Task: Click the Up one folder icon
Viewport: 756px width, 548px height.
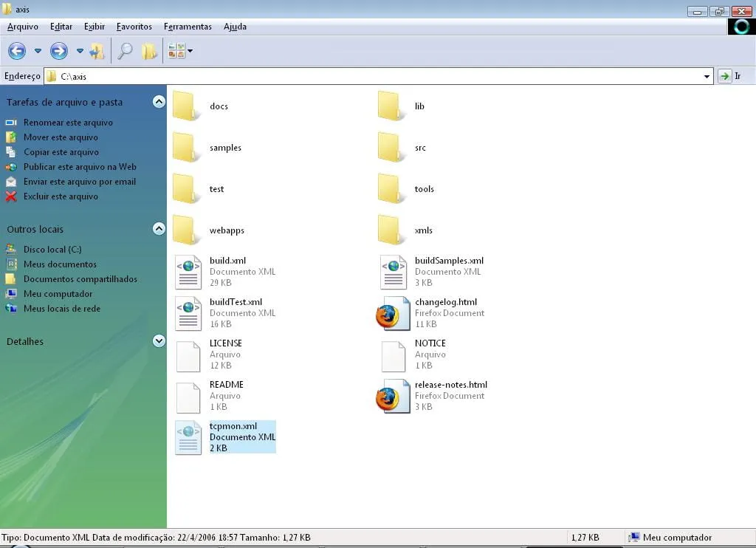Action: pyautogui.click(x=97, y=51)
